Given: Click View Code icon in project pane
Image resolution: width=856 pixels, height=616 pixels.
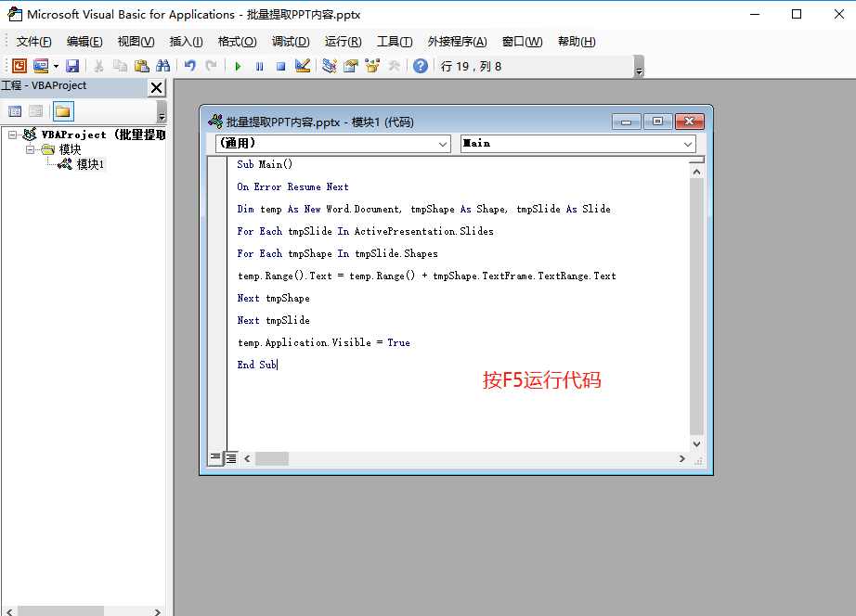Looking at the screenshot, I should click(x=15, y=112).
